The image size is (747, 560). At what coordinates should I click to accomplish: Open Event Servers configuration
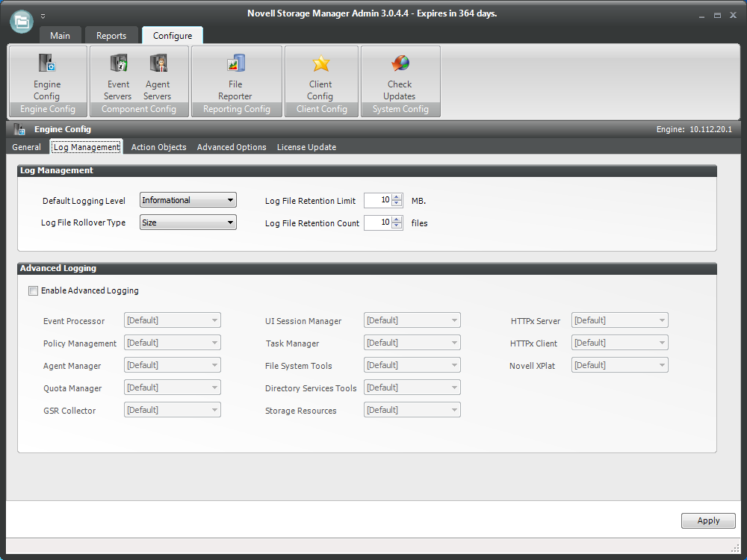pyautogui.click(x=118, y=75)
